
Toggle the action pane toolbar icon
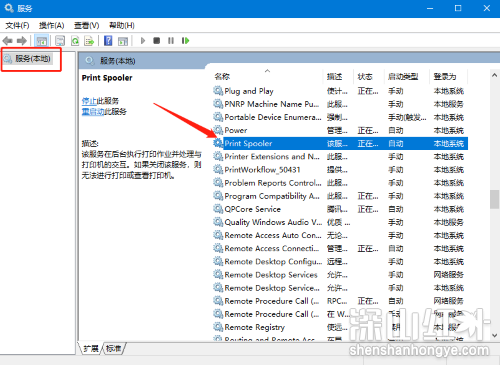coord(123,41)
